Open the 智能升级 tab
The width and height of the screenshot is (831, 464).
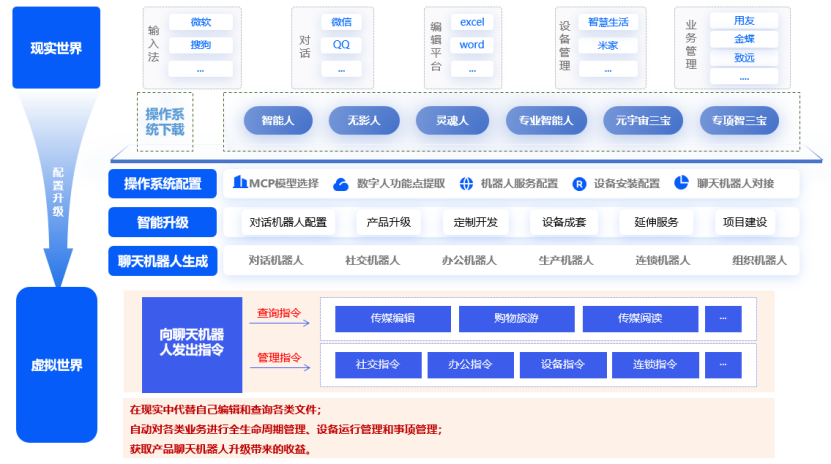[x=162, y=222]
